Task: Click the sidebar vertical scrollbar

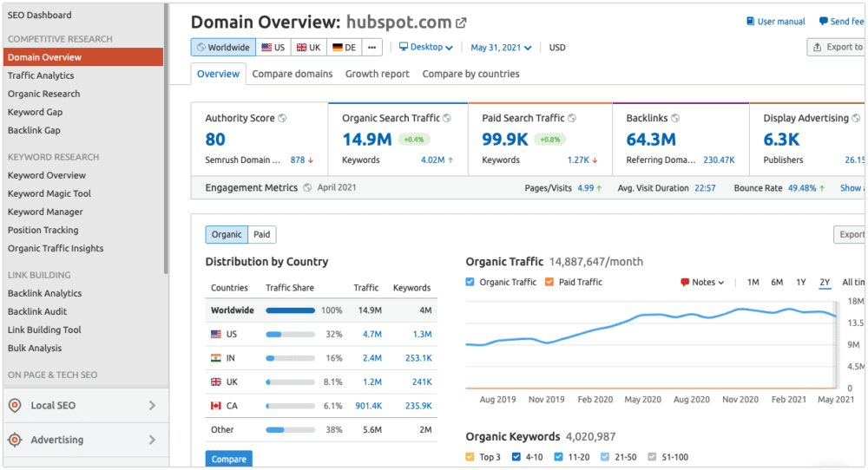Action: click(x=166, y=138)
